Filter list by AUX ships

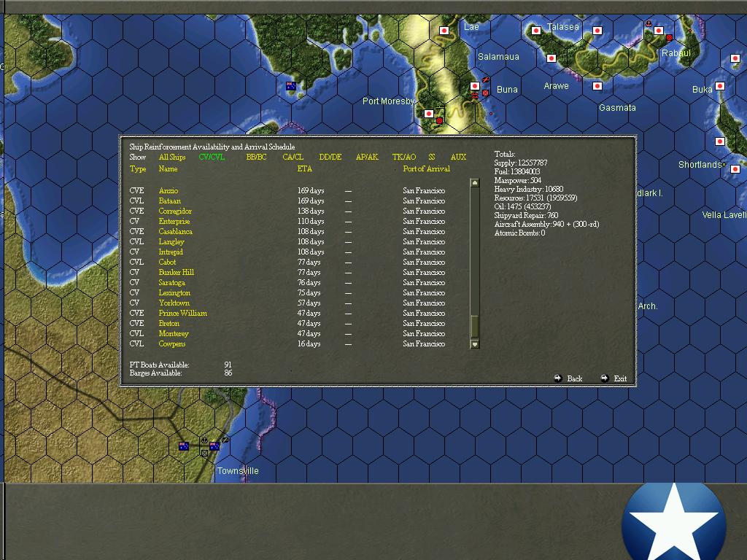click(458, 157)
